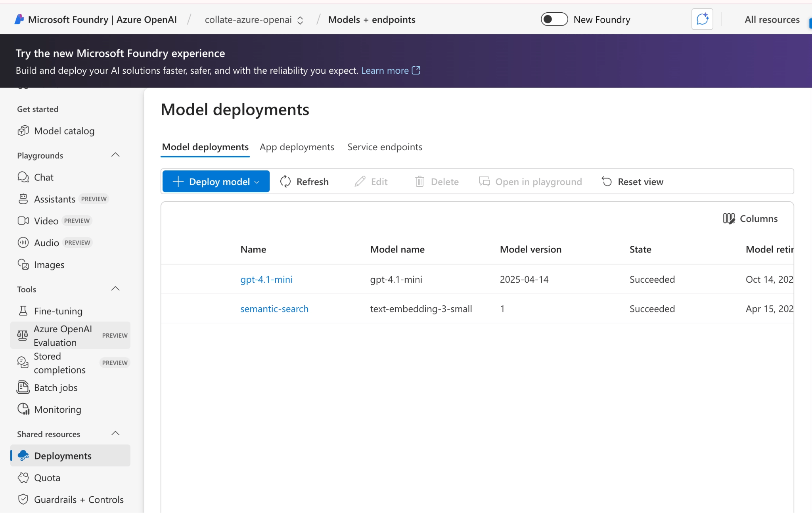Open the Chat playground
This screenshot has height=513, width=812.
click(36, 177)
